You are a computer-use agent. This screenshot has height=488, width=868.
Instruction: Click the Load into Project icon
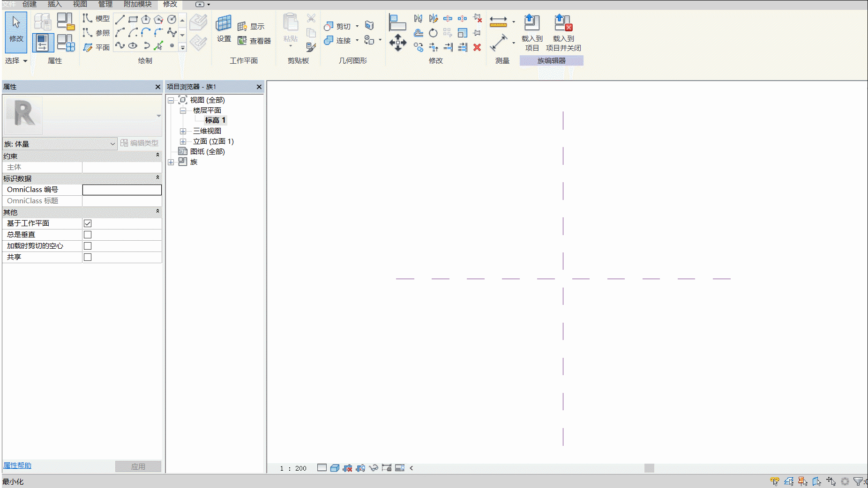[x=531, y=22]
